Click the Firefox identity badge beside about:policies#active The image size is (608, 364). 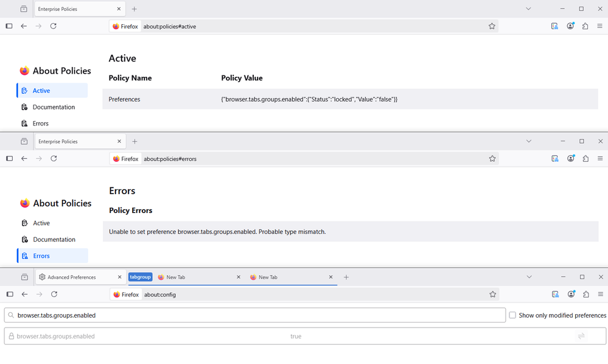(x=125, y=27)
